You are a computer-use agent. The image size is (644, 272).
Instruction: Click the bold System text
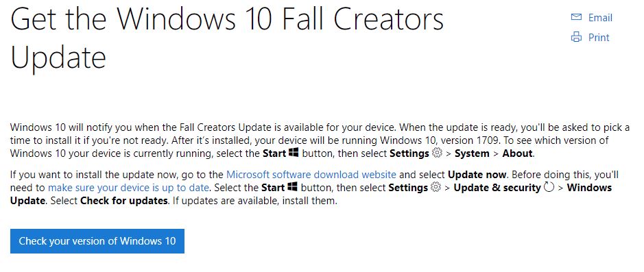472,154
